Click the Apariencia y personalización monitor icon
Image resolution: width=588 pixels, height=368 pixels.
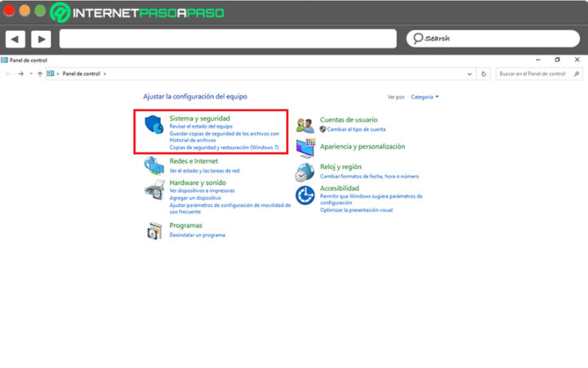tap(305, 148)
